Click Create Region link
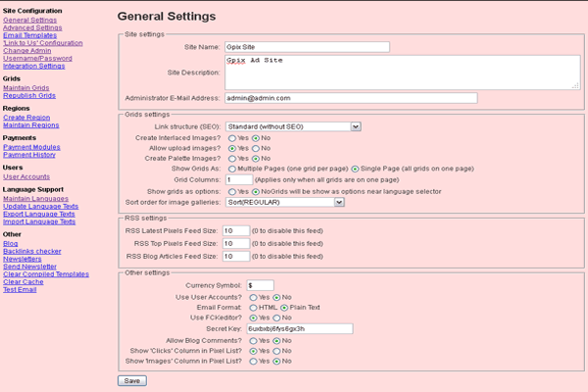This screenshot has width=588, height=392. coord(25,118)
